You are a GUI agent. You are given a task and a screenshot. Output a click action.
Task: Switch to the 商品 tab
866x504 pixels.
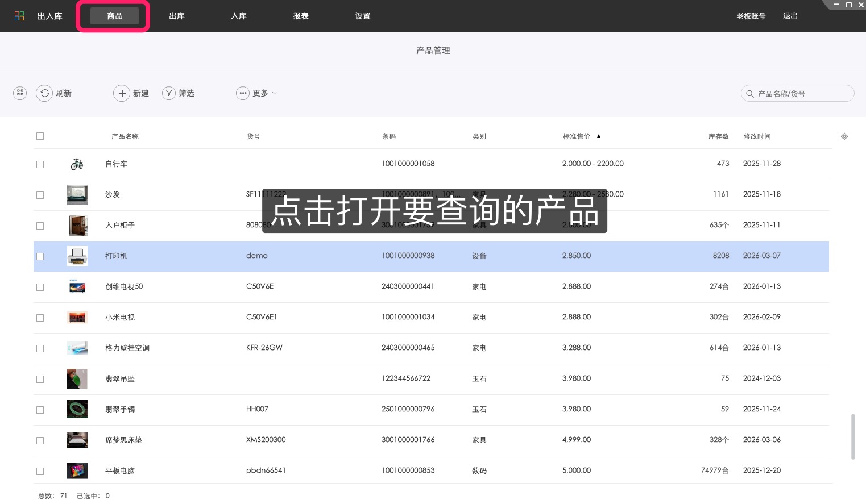tap(114, 16)
